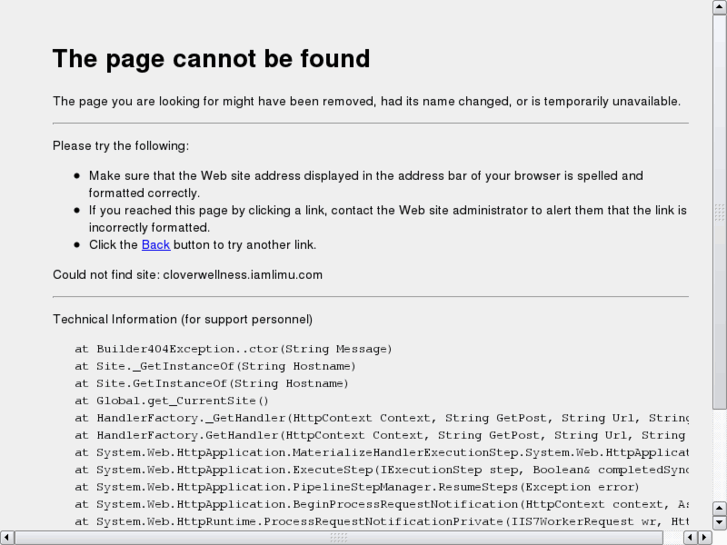Click the "The page cannot be found" heading
Viewport: 727px width, 545px height.
pyautogui.click(x=211, y=59)
